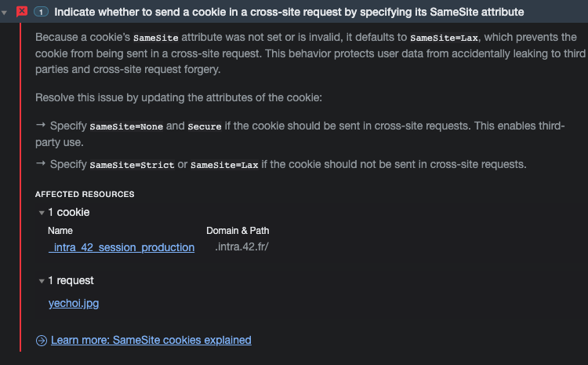Click the arrow bullet before SameSite=None suggestion
588x365 pixels.
coord(41,126)
